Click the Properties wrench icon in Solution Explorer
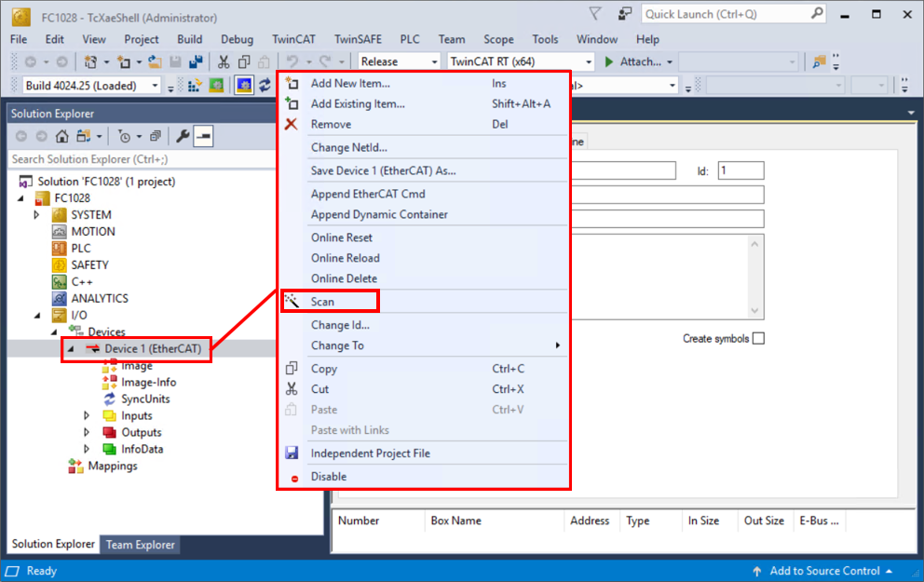 click(x=183, y=137)
